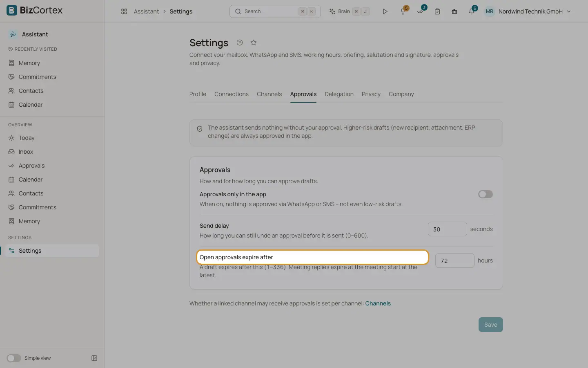Open Approvals in the sidebar Overview
This screenshot has width=588, height=368.
click(x=52, y=166)
